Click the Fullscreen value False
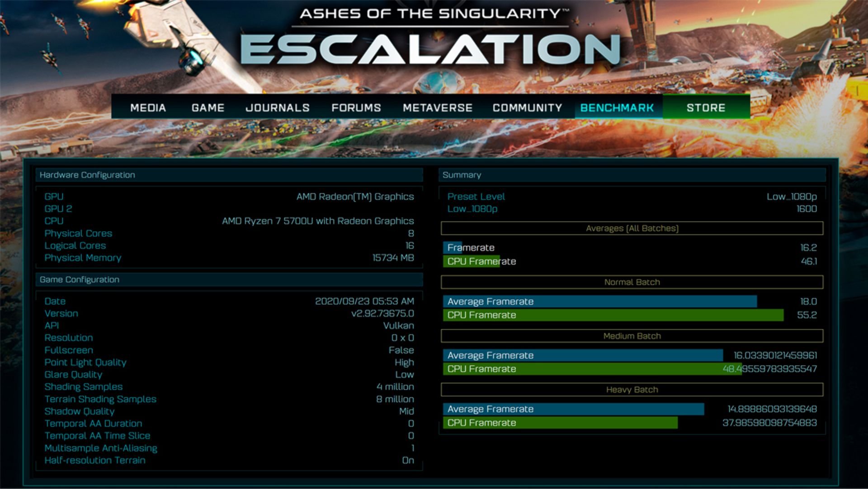 click(x=401, y=350)
